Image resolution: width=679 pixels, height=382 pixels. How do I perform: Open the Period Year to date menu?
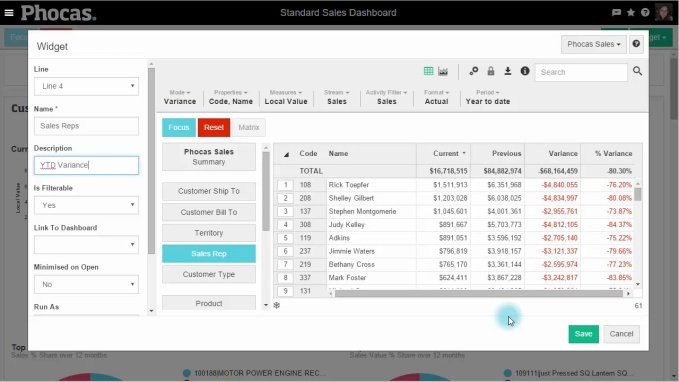[x=488, y=97]
